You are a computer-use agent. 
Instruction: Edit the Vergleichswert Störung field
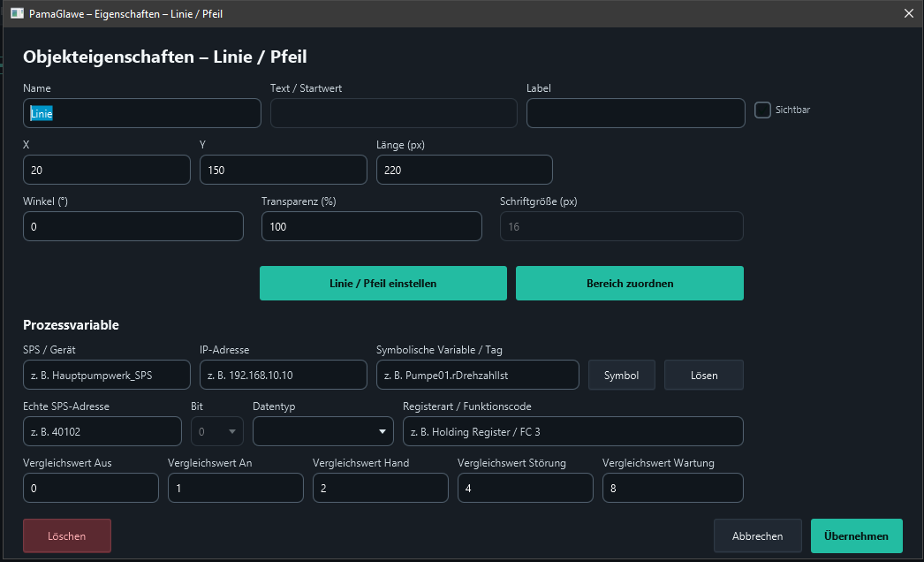(526, 489)
